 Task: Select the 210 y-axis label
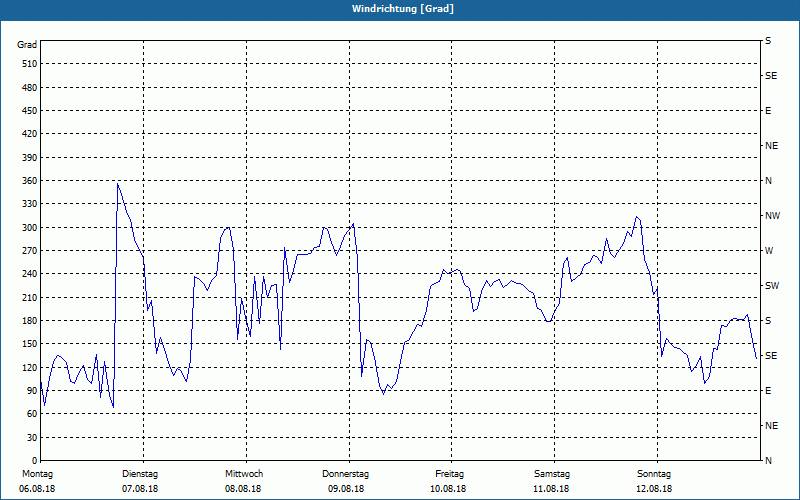click(30, 297)
